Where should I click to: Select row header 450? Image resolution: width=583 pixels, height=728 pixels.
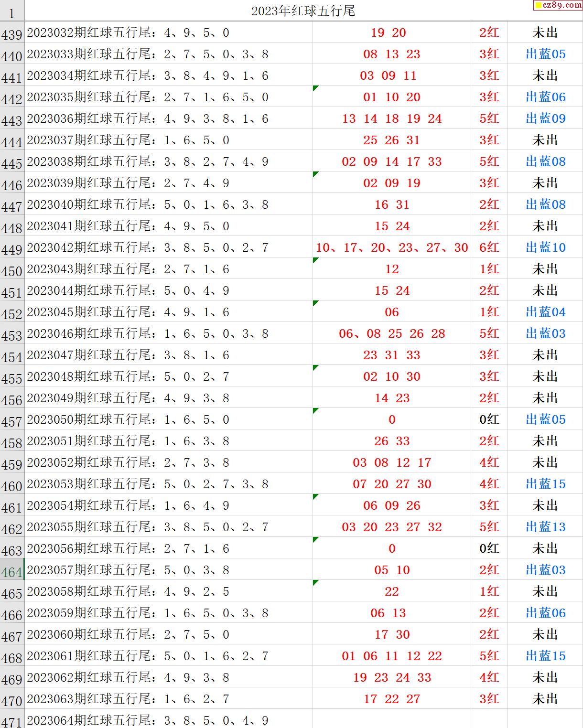click(12, 271)
